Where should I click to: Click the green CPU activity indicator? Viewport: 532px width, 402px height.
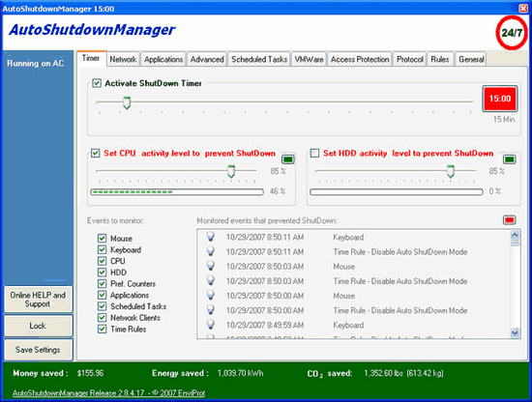[x=288, y=159]
